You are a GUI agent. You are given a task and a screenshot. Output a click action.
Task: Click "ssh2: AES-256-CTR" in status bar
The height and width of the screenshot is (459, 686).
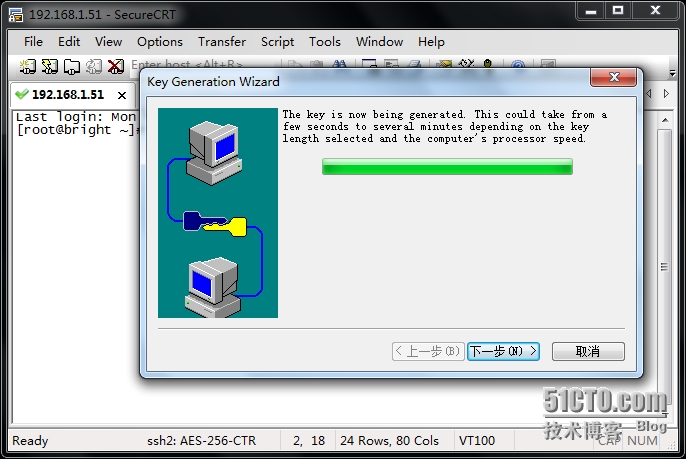coord(201,441)
